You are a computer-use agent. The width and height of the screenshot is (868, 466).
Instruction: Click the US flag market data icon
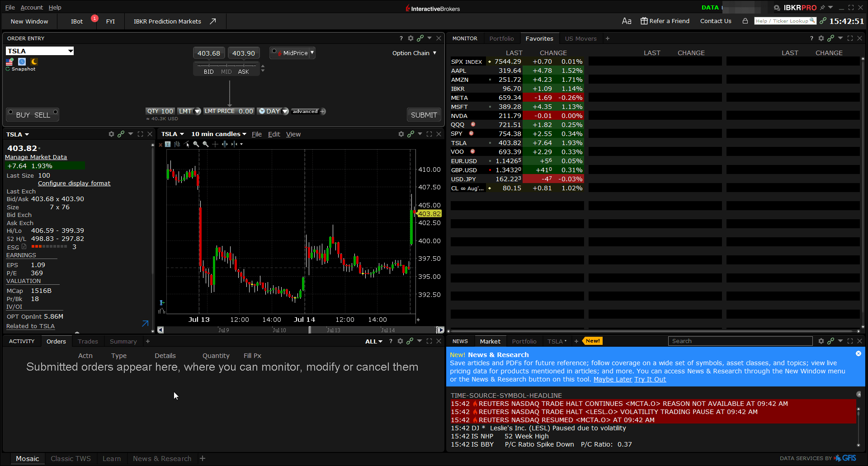[9, 61]
